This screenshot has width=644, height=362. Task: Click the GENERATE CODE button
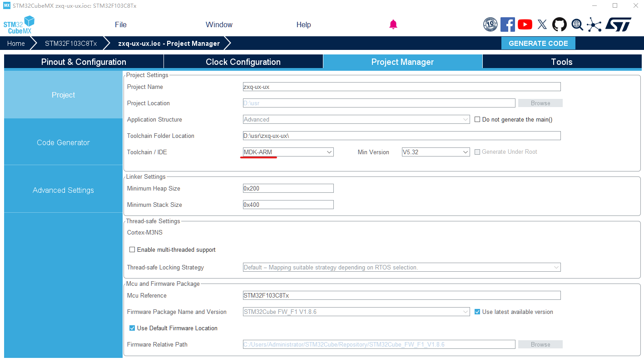(x=538, y=44)
